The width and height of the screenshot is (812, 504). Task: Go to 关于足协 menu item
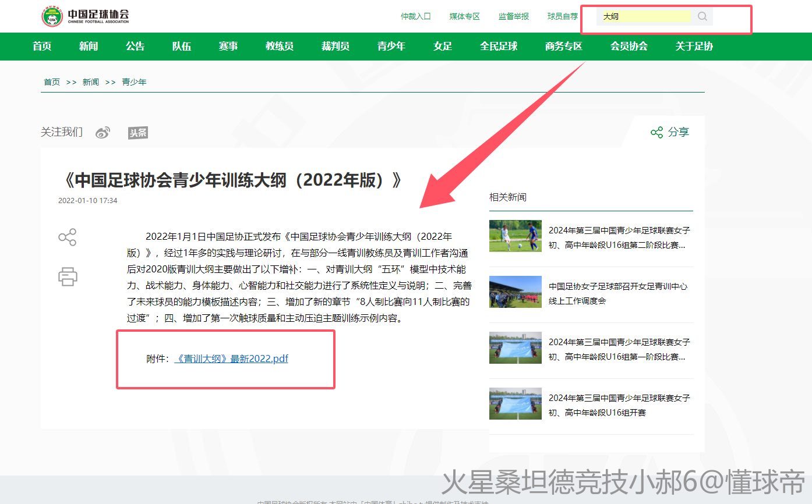tap(694, 47)
